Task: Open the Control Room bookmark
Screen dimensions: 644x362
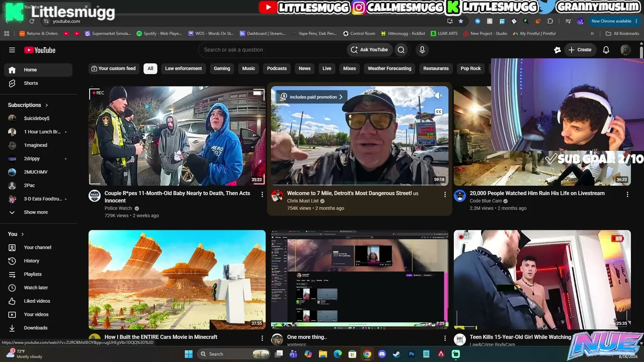Action: (359, 34)
